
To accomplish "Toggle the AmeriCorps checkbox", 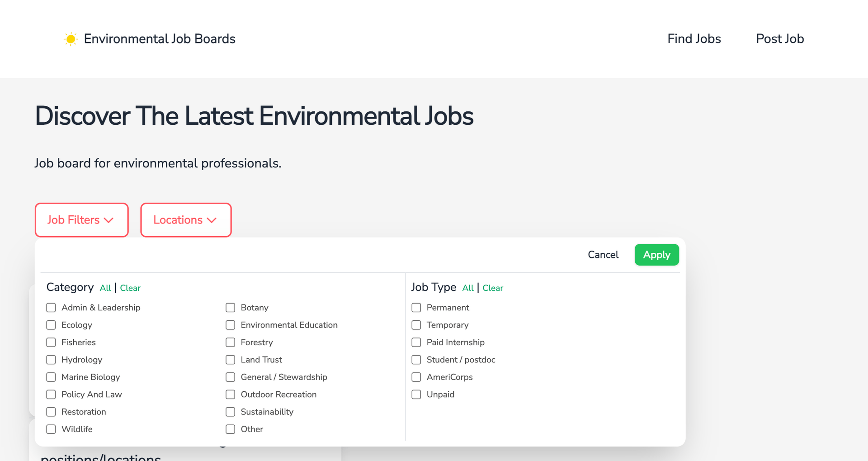I will pyautogui.click(x=416, y=377).
